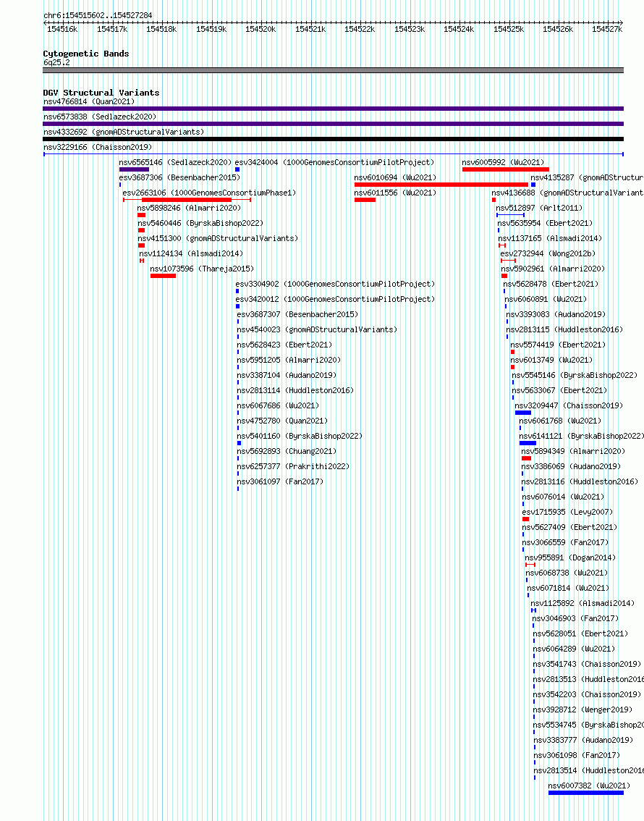Click the nsv5401160 (ByrskaBishop2022) label
This screenshot has height=821, width=644.
(300, 436)
